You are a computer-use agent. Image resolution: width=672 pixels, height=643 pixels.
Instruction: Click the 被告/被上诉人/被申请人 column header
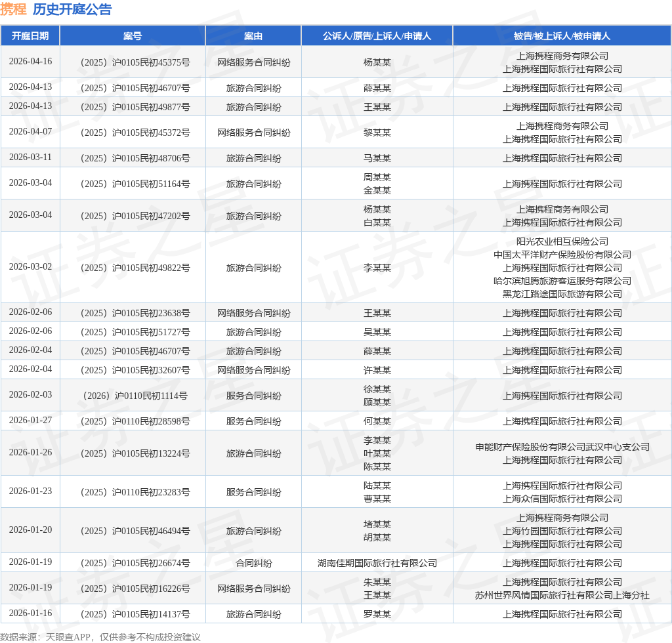pyautogui.click(x=562, y=36)
